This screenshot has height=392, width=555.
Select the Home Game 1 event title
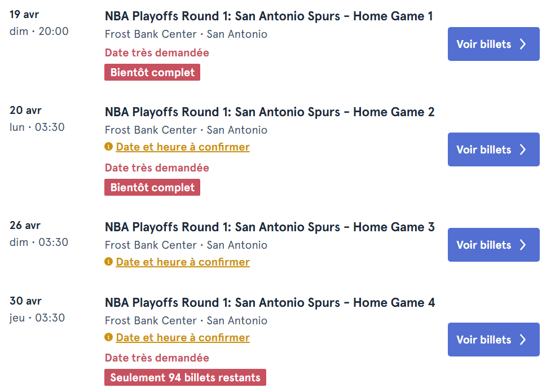[269, 16]
